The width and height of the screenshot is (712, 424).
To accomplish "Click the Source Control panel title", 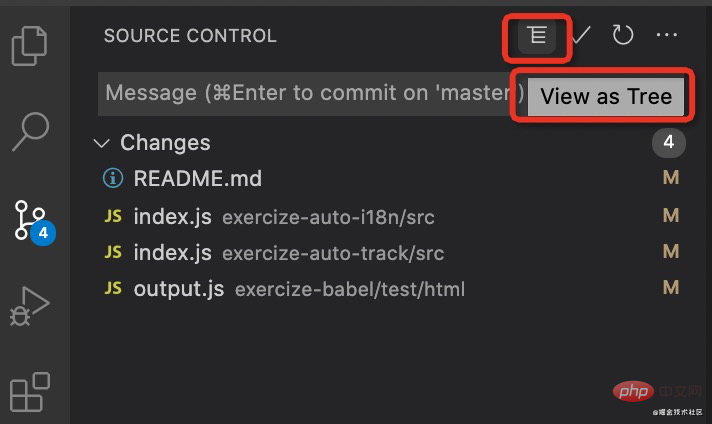I will (x=190, y=36).
